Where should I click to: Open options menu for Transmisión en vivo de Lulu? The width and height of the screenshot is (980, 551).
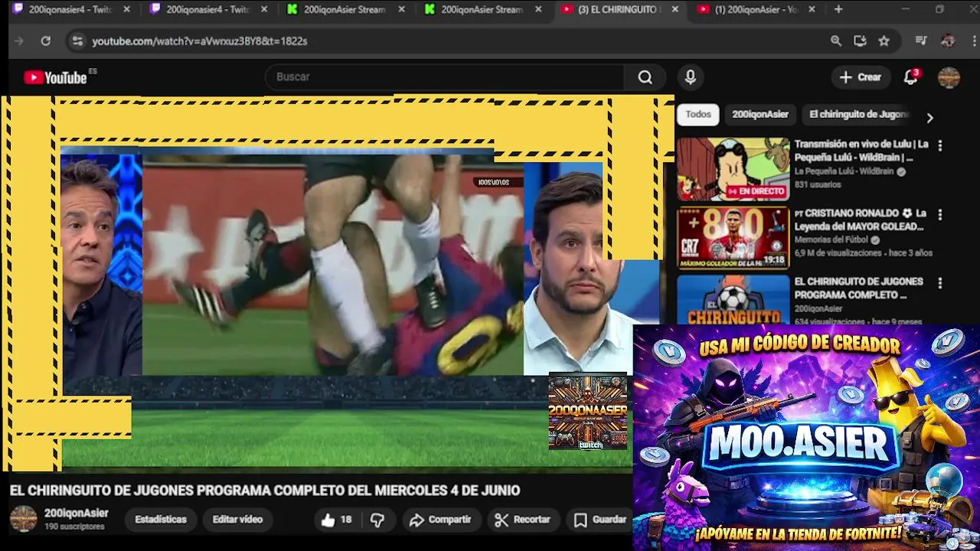pyautogui.click(x=940, y=145)
